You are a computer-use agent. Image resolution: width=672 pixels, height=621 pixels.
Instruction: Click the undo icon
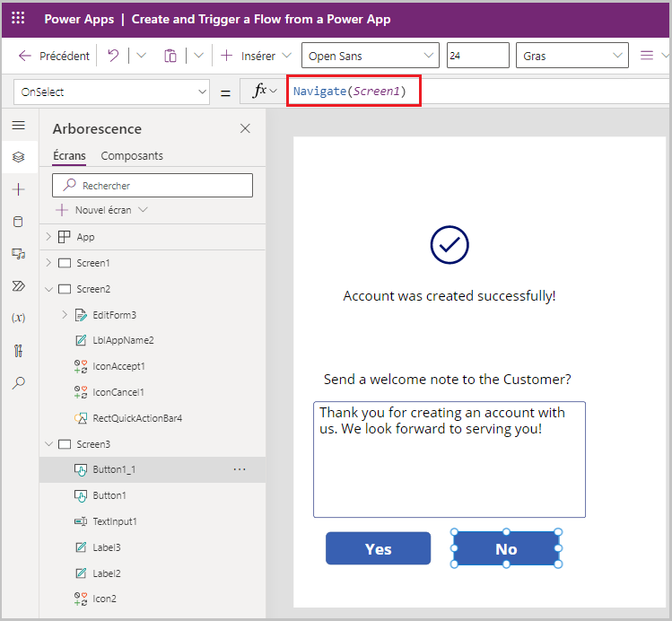pos(113,56)
